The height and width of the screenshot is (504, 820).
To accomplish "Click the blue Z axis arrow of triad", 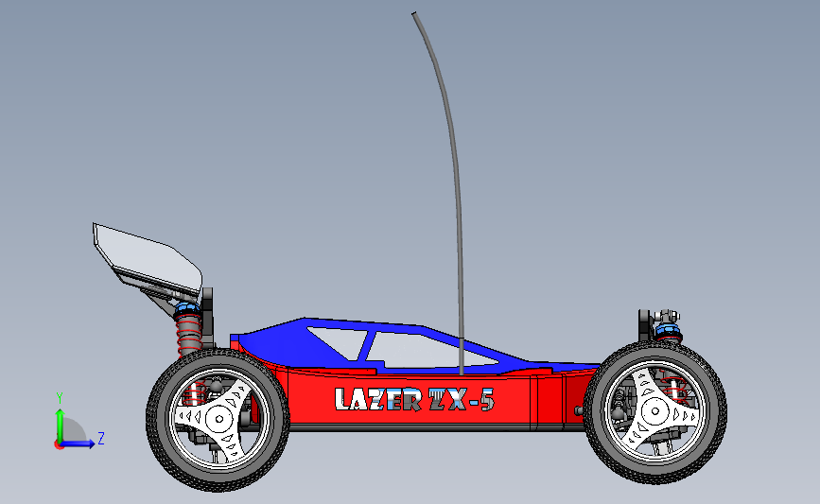I will (79, 443).
